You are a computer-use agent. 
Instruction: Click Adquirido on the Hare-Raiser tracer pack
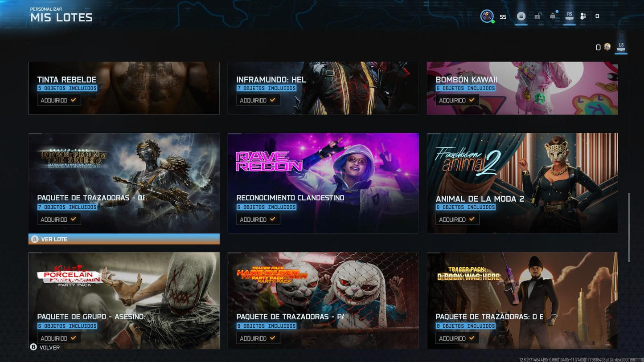click(258, 338)
